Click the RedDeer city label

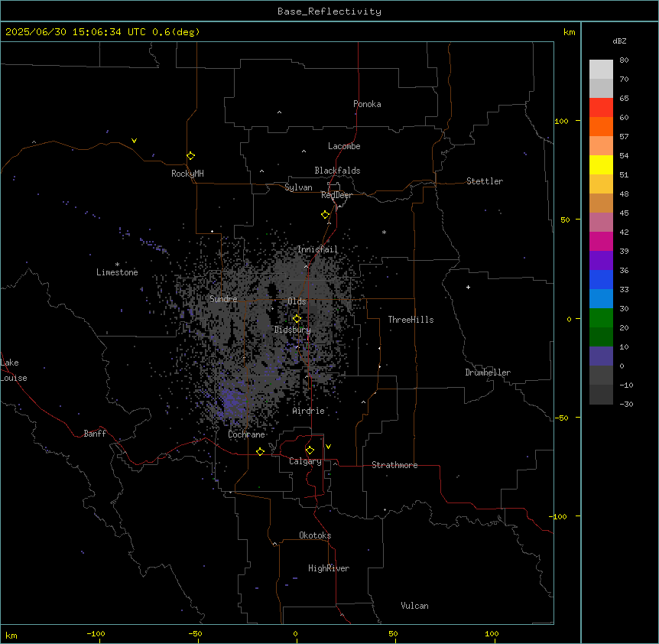[x=336, y=195]
